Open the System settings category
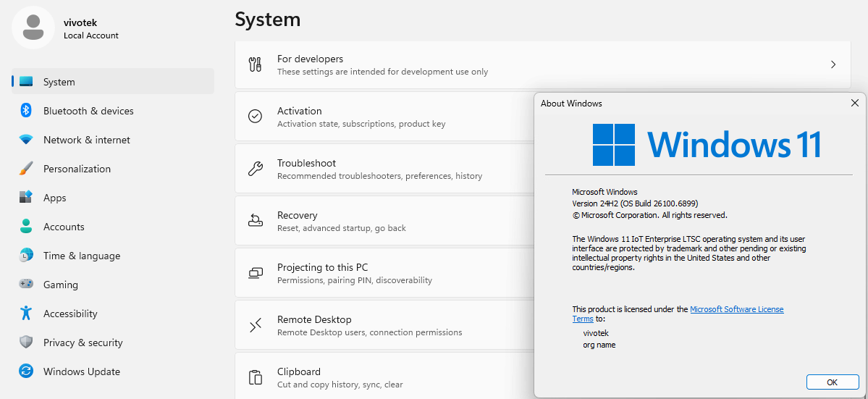The width and height of the screenshot is (868, 399). [x=113, y=82]
